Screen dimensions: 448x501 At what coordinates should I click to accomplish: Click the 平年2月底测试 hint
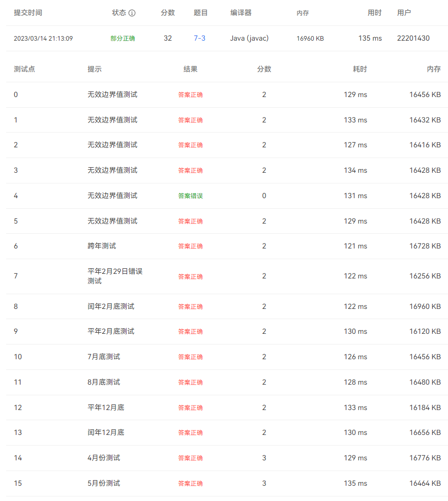(x=111, y=331)
